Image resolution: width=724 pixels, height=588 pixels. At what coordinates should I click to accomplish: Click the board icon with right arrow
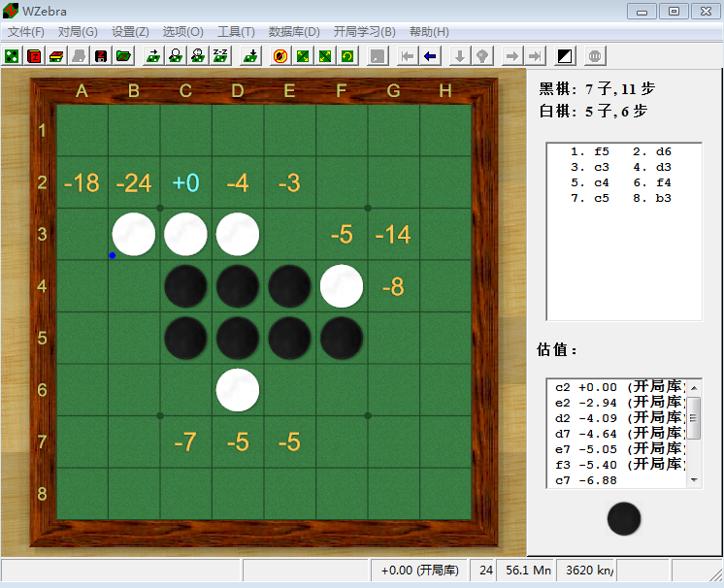(153, 56)
